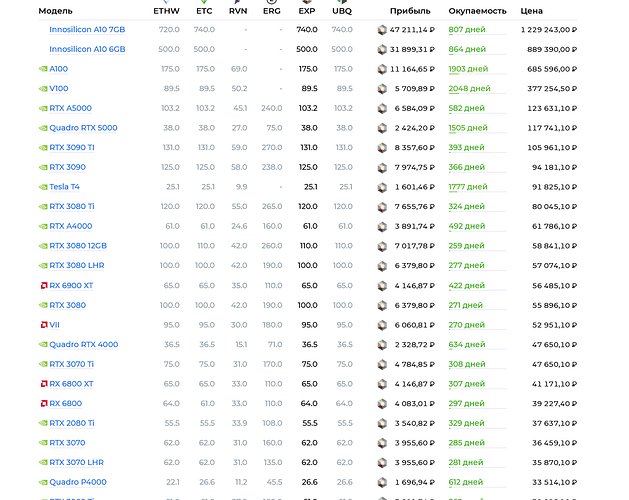This screenshot has width=629, height=500.
Task: Click coin icon in RTX 3080 12GB row
Action: click(x=382, y=246)
